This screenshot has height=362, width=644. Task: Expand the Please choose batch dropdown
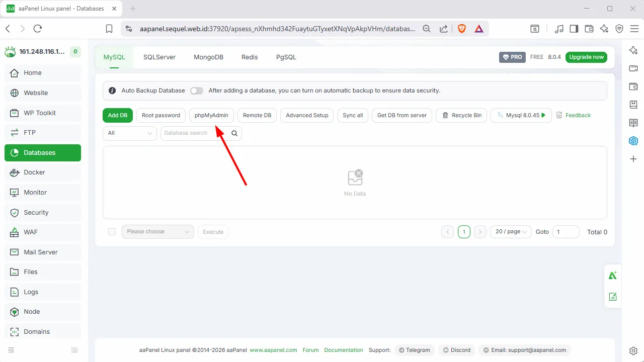pyautogui.click(x=158, y=232)
